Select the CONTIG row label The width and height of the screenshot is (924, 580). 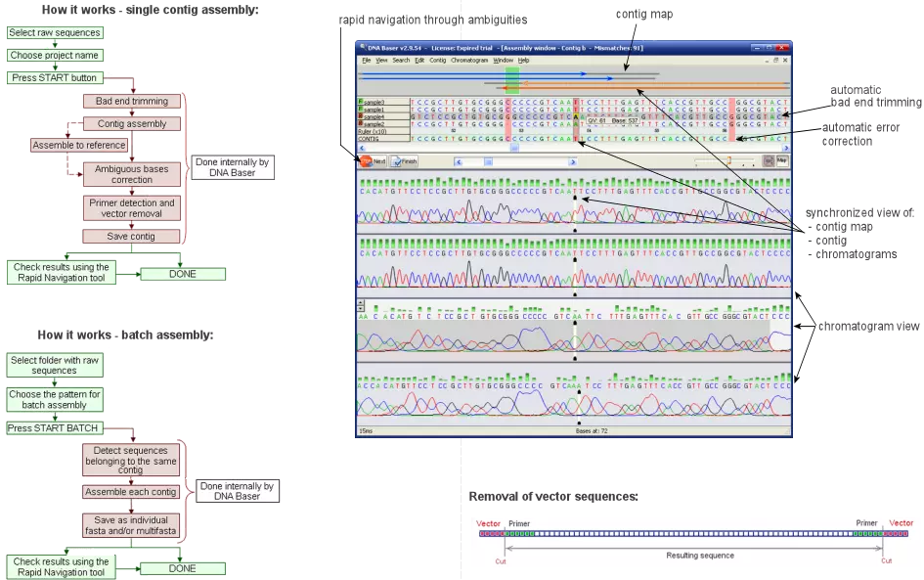click(x=383, y=139)
